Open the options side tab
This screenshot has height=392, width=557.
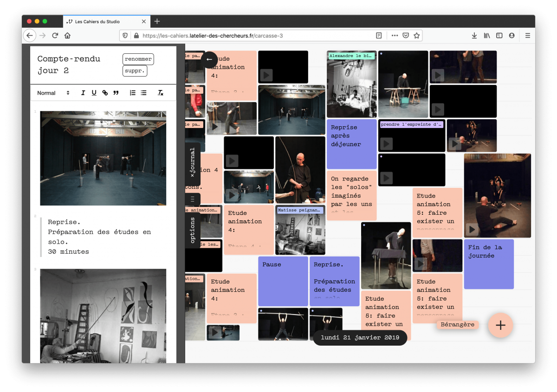pyautogui.click(x=193, y=230)
